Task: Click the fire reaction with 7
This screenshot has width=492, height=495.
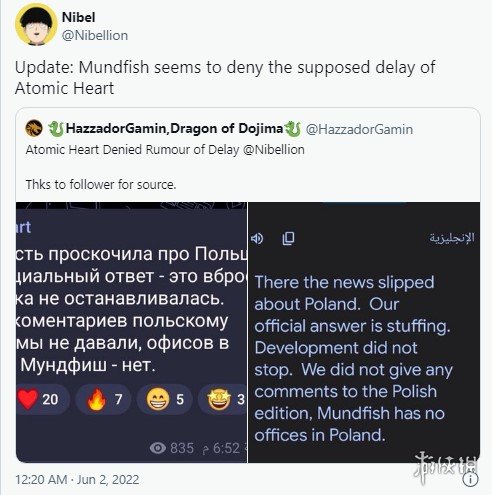Action: [x=103, y=399]
